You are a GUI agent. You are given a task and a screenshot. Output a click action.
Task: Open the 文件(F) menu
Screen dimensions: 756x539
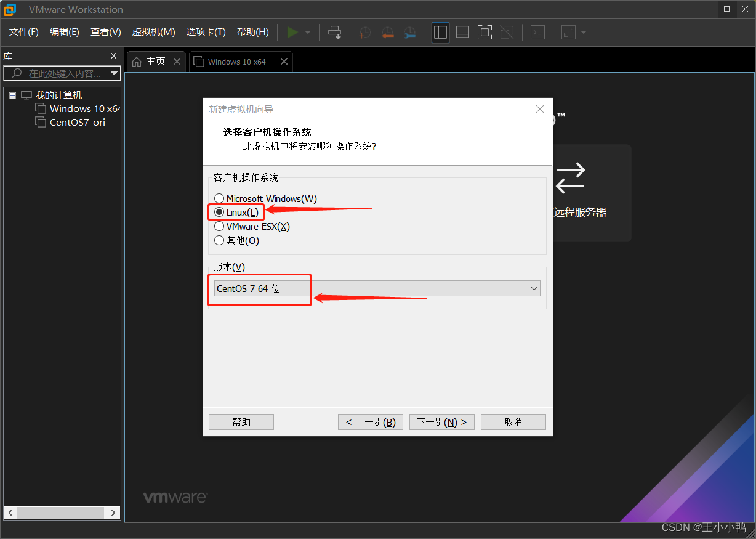(24, 32)
